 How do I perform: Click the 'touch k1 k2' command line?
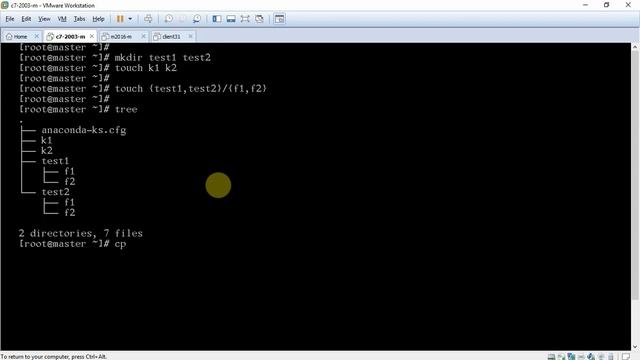pos(146,68)
